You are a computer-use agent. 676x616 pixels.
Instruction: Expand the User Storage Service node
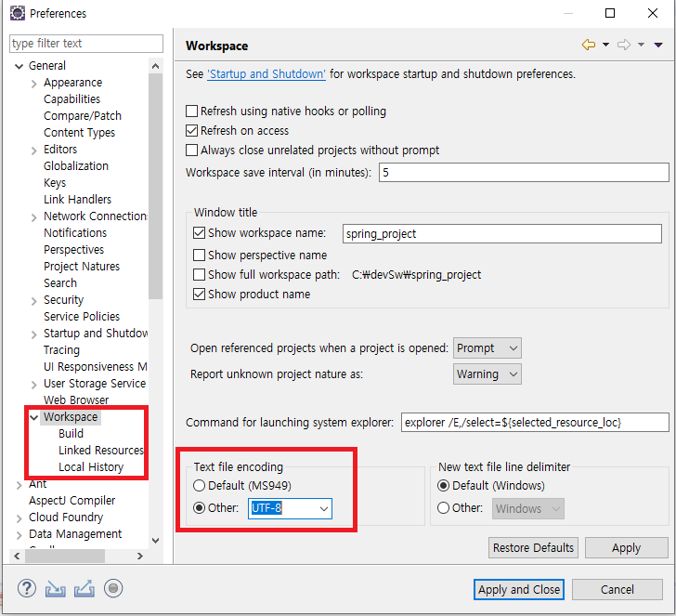pyautogui.click(x=34, y=385)
